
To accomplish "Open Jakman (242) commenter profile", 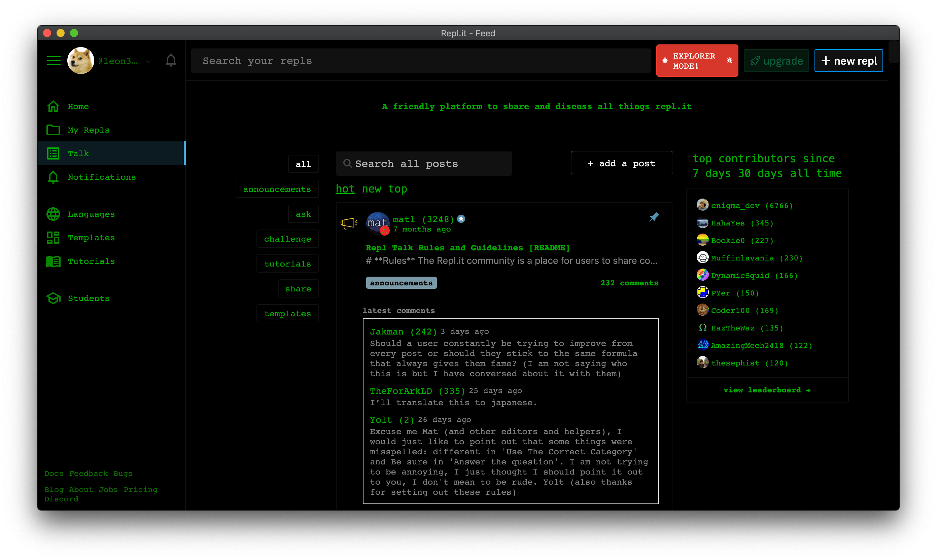I will (x=403, y=332).
